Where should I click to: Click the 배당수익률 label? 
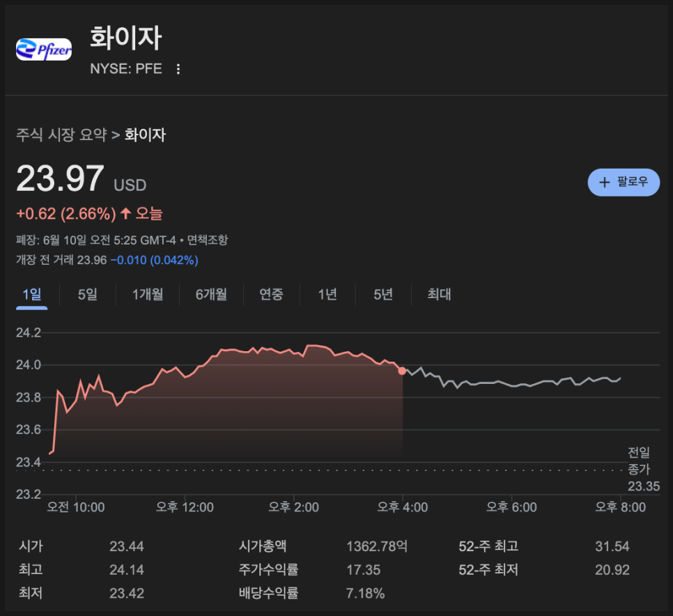coord(268,594)
